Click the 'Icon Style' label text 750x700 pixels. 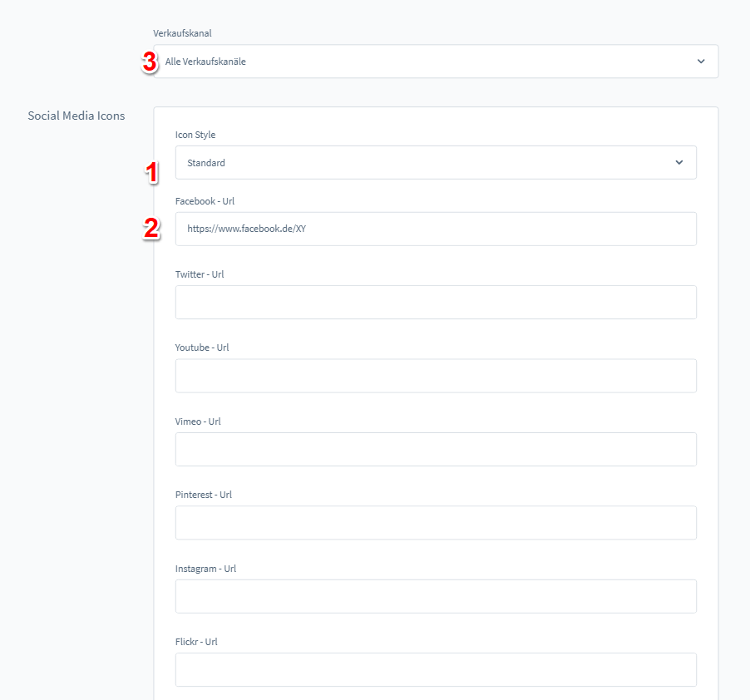tap(195, 135)
